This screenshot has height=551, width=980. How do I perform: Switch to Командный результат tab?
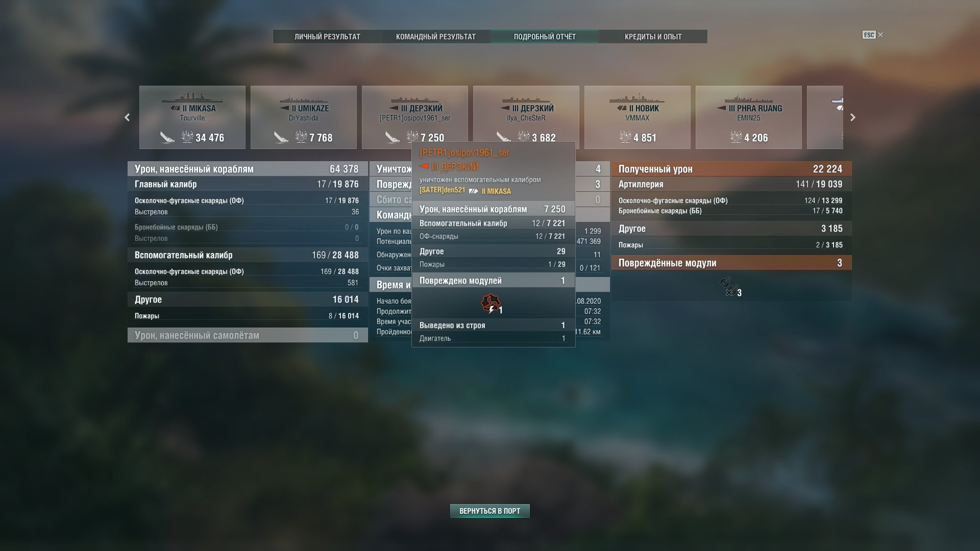tap(436, 37)
